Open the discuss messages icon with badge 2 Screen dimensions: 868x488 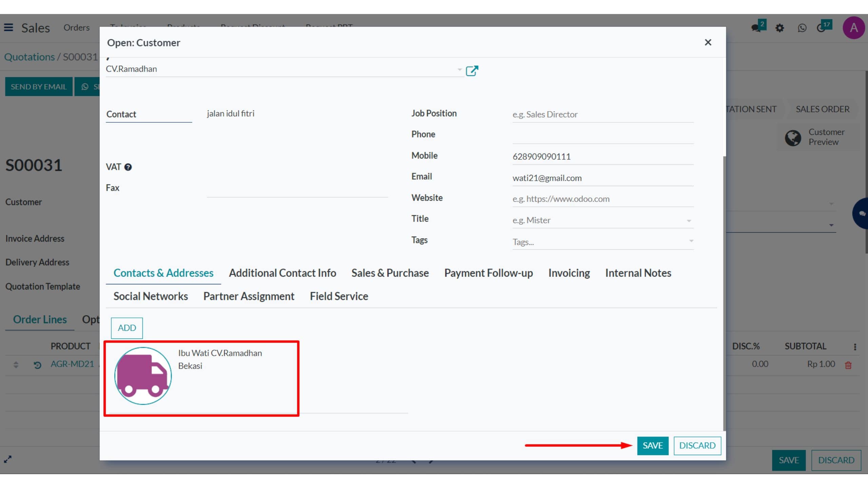(758, 26)
